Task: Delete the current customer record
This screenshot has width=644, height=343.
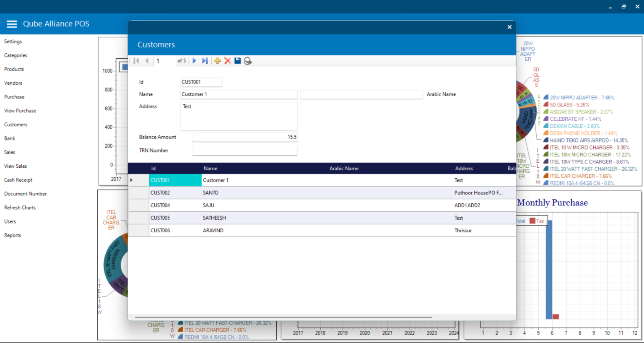Action: tap(227, 61)
